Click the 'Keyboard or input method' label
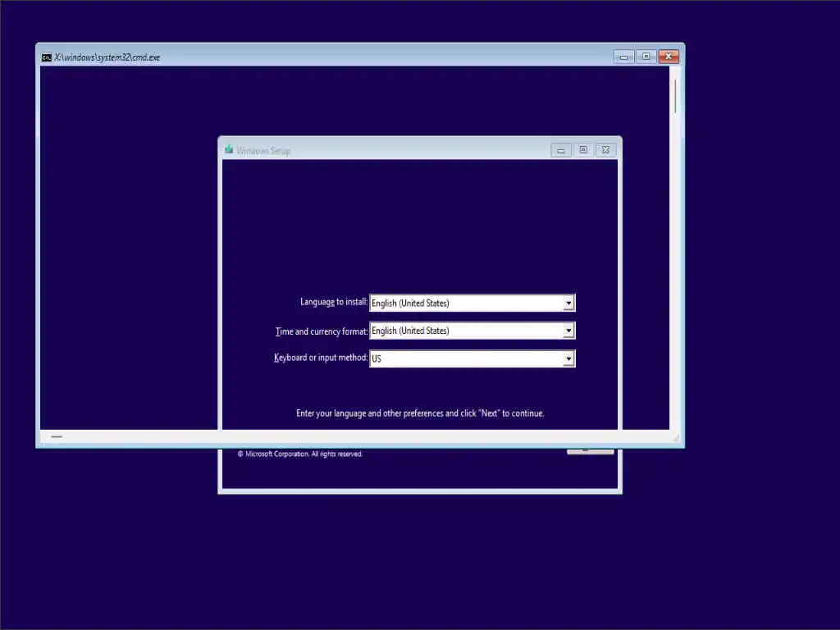This screenshot has width=840, height=630. pos(321,358)
